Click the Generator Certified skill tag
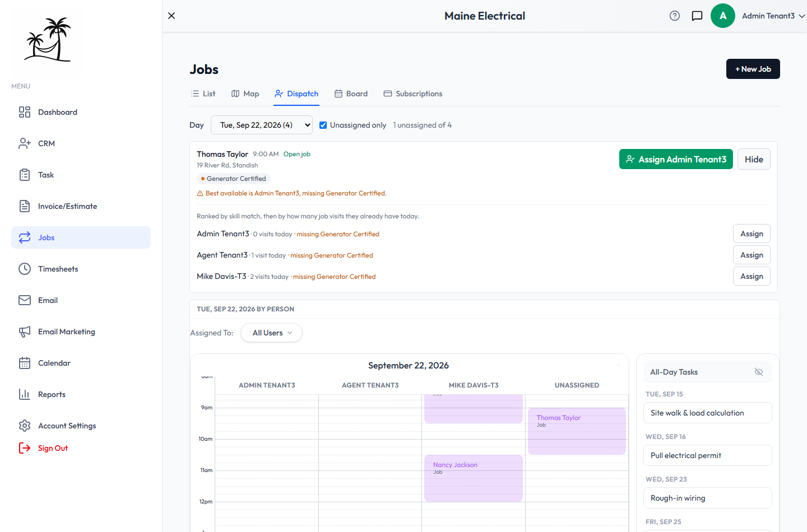The width and height of the screenshot is (807, 532). 233,179
